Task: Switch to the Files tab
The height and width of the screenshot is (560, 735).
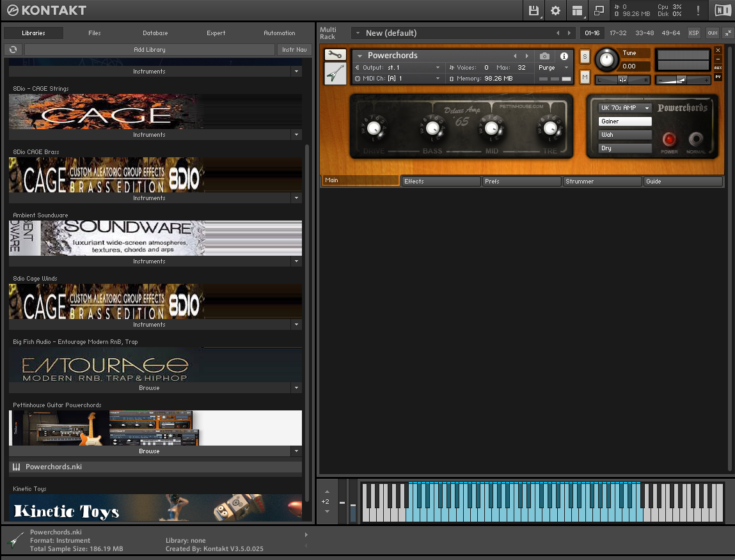Action: tap(94, 33)
